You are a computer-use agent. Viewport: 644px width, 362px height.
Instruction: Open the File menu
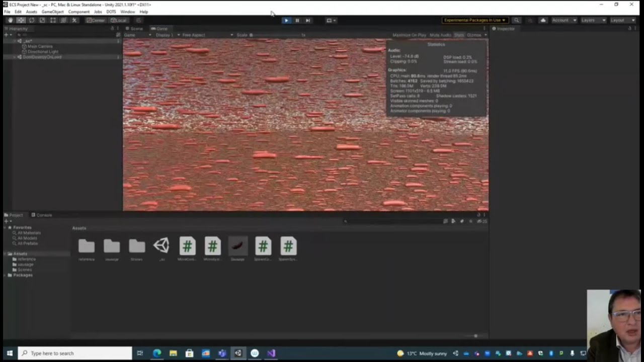click(7, 12)
